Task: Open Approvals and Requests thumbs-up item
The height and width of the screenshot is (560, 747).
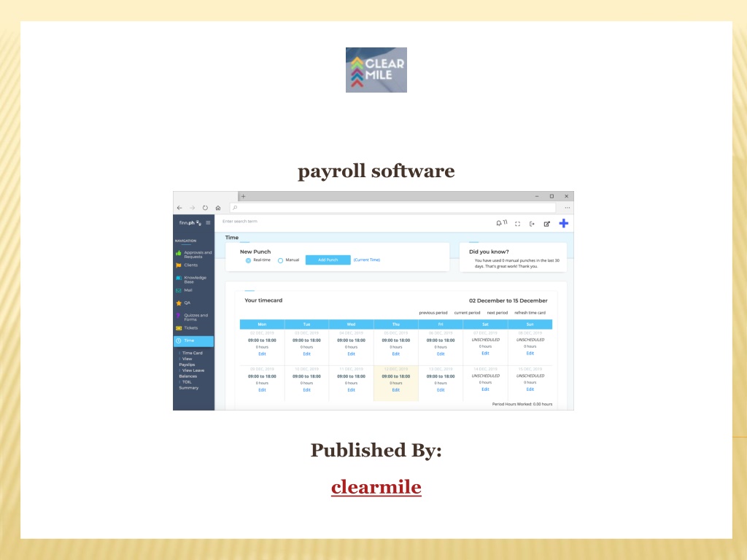Action: [x=194, y=254]
